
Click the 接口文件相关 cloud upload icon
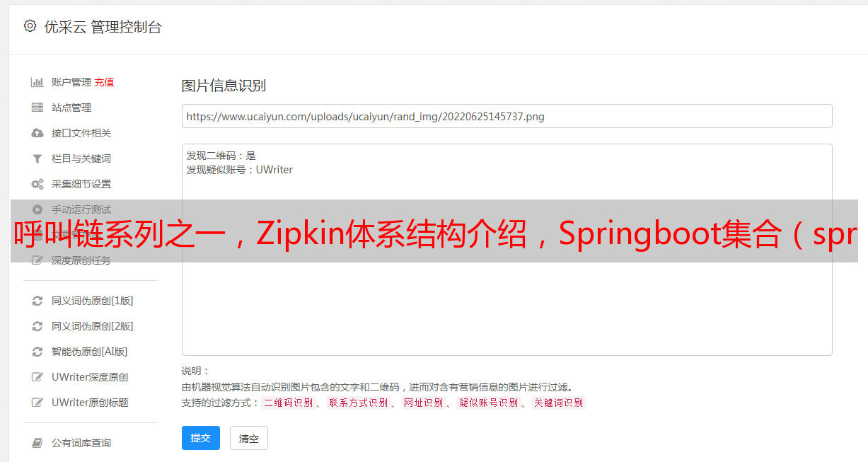click(37, 133)
